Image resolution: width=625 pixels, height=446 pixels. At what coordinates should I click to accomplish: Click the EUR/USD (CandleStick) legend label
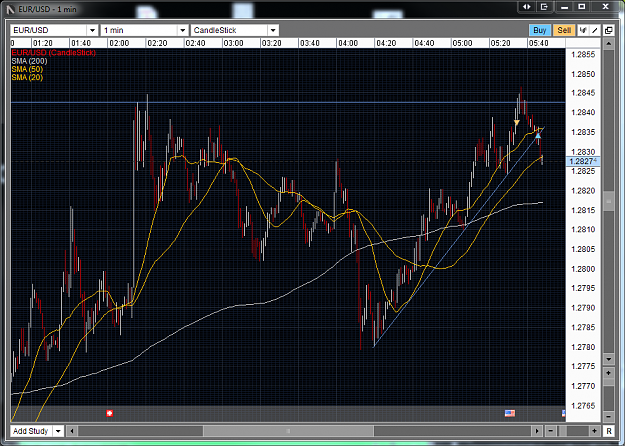coord(54,53)
